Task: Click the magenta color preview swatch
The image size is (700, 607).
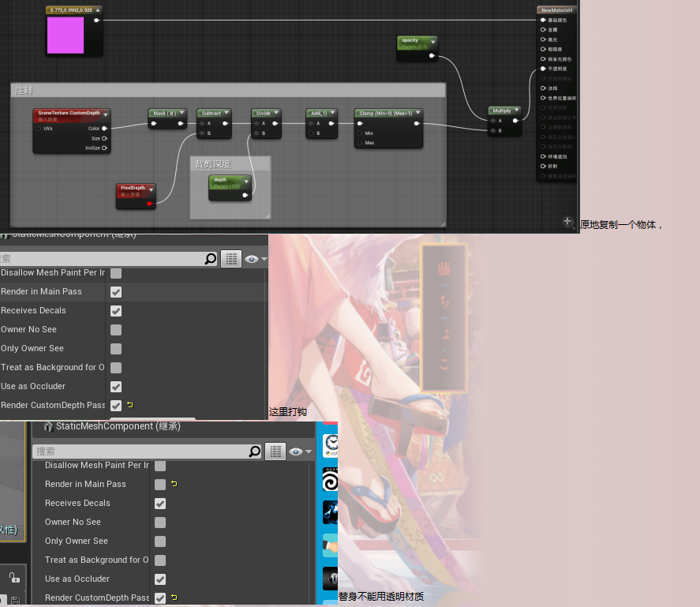Action: pos(66,36)
